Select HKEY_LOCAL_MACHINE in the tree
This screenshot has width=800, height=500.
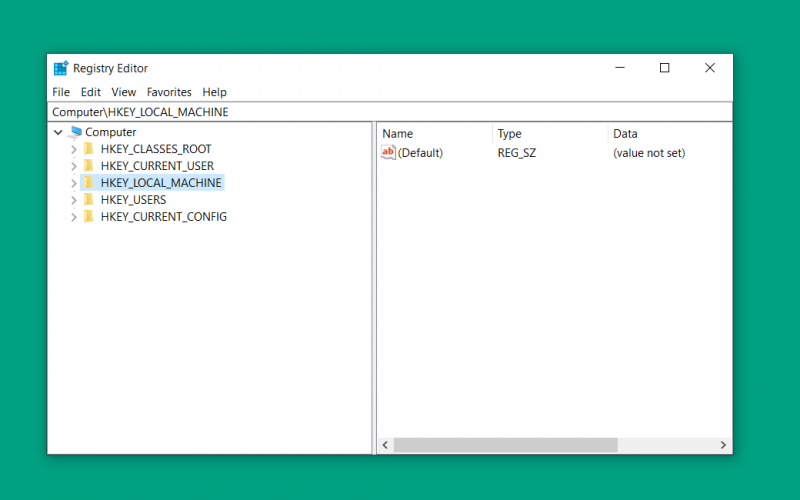click(x=161, y=183)
